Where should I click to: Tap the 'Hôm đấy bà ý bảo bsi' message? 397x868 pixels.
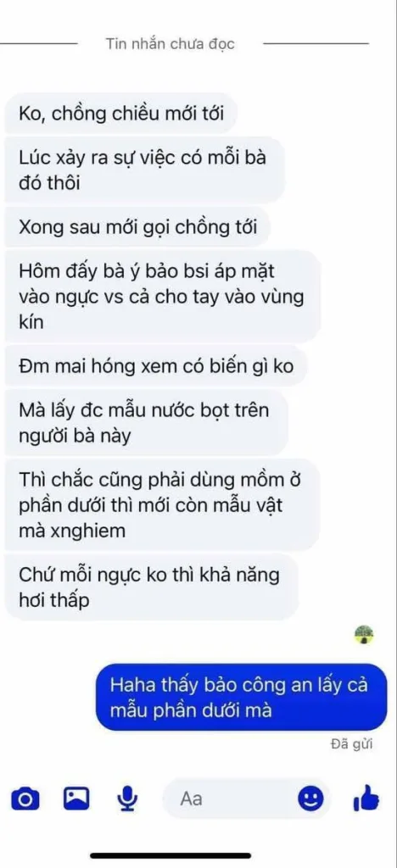coord(164,297)
